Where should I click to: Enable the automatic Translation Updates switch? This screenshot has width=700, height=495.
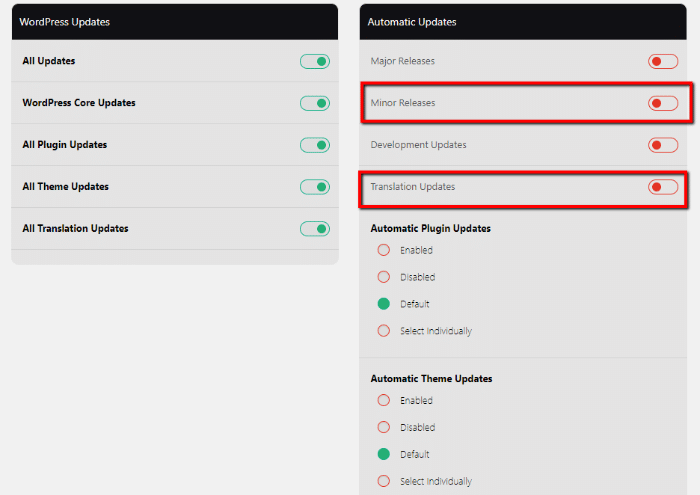click(x=663, y=187)
